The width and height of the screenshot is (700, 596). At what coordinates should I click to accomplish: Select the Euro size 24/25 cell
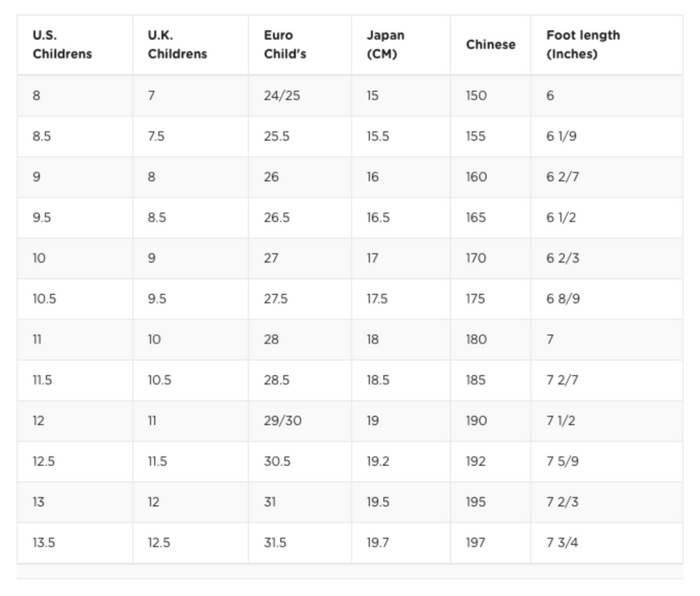[x=299, y=96]
